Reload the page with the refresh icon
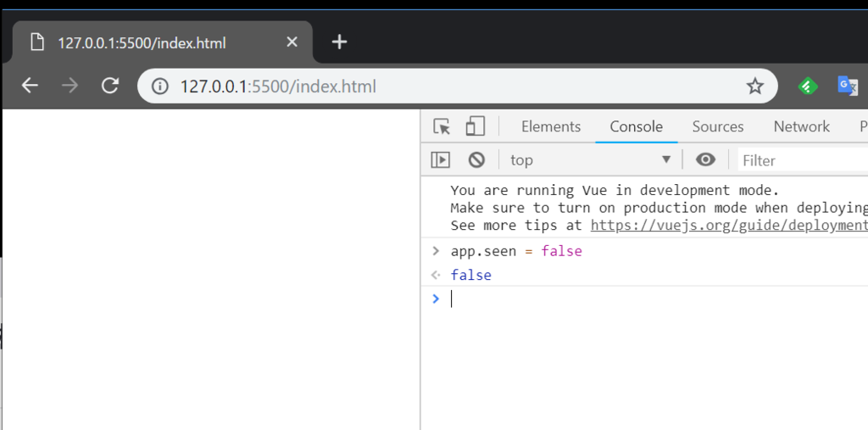Viewport: 868px width, 430px height. point(110,86)
